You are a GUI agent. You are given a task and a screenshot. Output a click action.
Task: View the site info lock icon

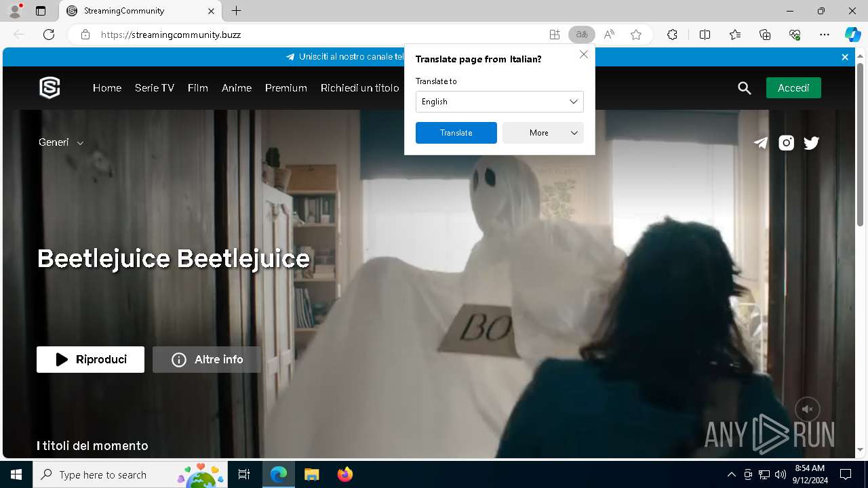tap(85, 35)
